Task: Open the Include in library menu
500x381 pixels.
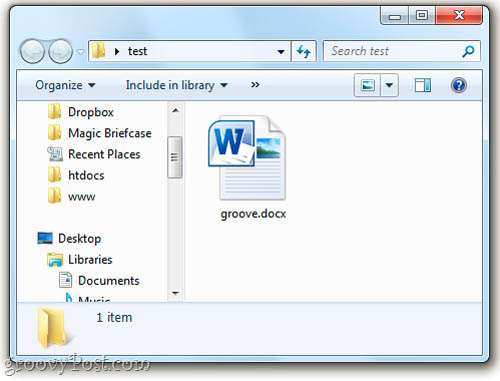Action: (x=177, y=85)
